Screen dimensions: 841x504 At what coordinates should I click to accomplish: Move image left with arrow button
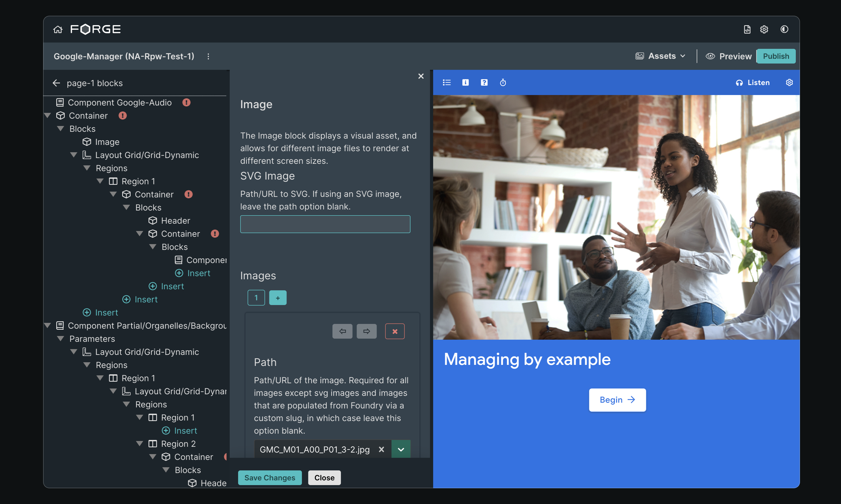pos(342,331)
